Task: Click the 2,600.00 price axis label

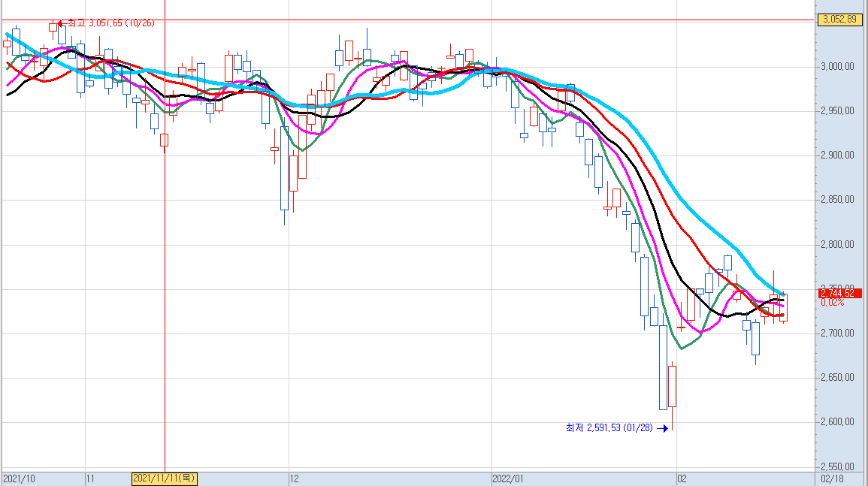Action: tap(838, 422)
